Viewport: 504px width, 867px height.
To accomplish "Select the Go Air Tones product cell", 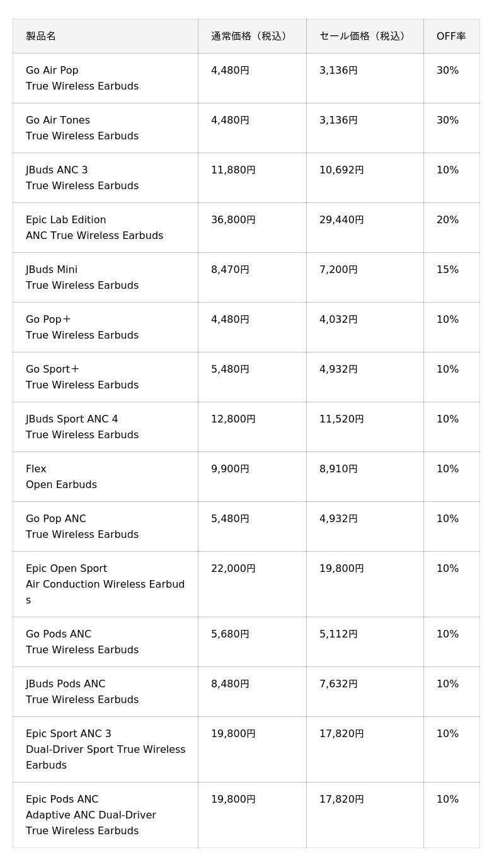I will pos(105,128).
